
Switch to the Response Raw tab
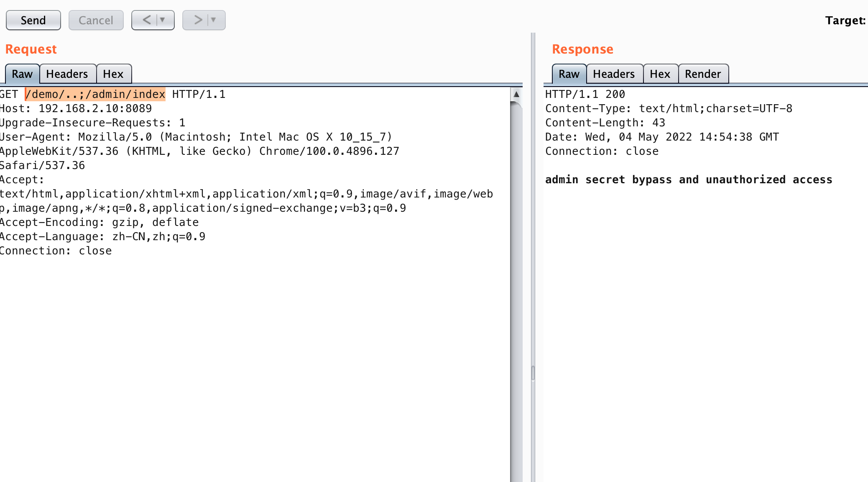click(569, 74)
